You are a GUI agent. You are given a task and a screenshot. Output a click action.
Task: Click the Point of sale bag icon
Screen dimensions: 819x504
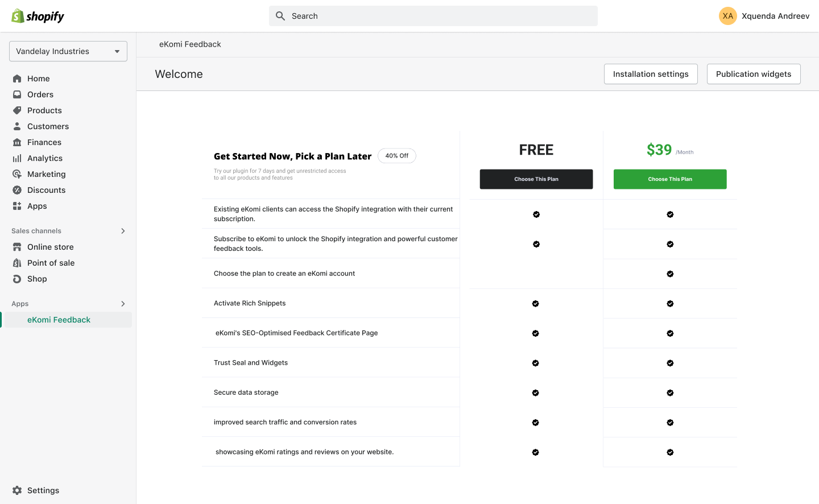(17, 263)
